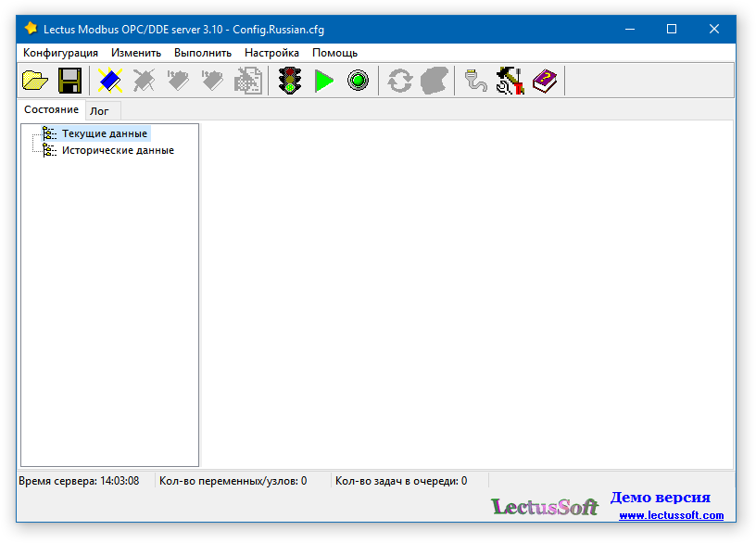Image resolution: width=756 pixels, height=543 pixels.
Task: Click the floppy disk save icon
Action: [70, 81]
